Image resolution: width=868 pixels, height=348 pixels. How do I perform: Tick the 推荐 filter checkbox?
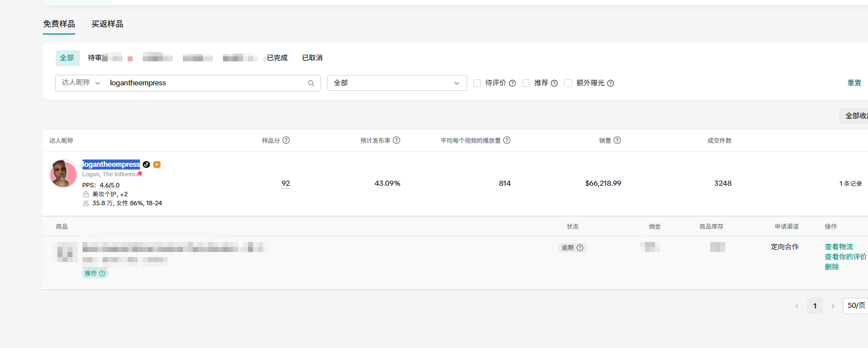526,83
